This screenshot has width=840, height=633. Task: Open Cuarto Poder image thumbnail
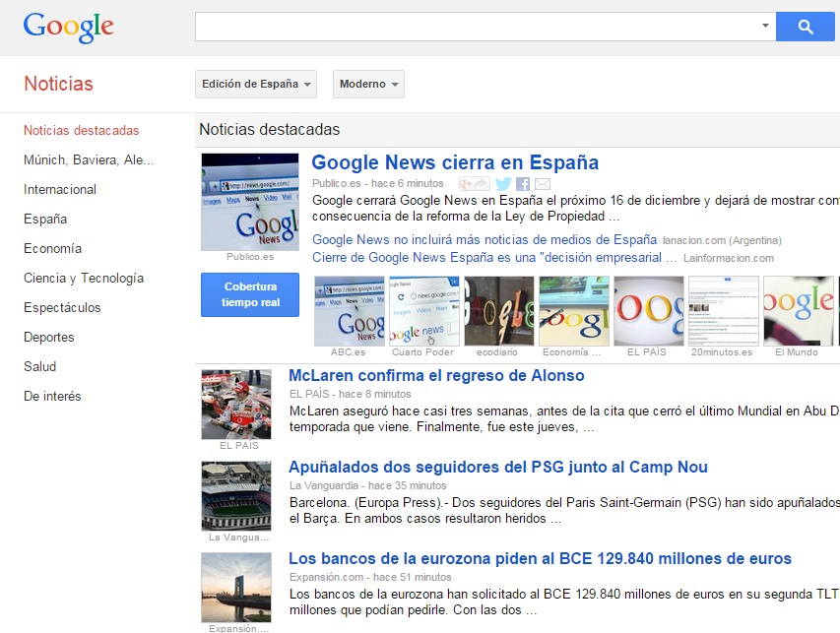tap(424, 311)
